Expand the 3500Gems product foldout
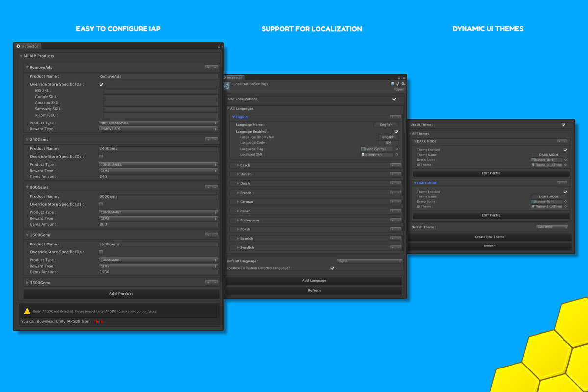Screen dimensions: 588x392 pos(27,283)
